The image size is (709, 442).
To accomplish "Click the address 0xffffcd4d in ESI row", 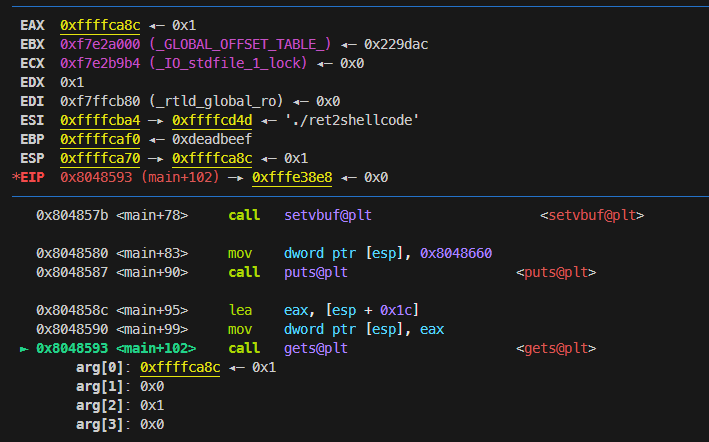I will point(212,120).
